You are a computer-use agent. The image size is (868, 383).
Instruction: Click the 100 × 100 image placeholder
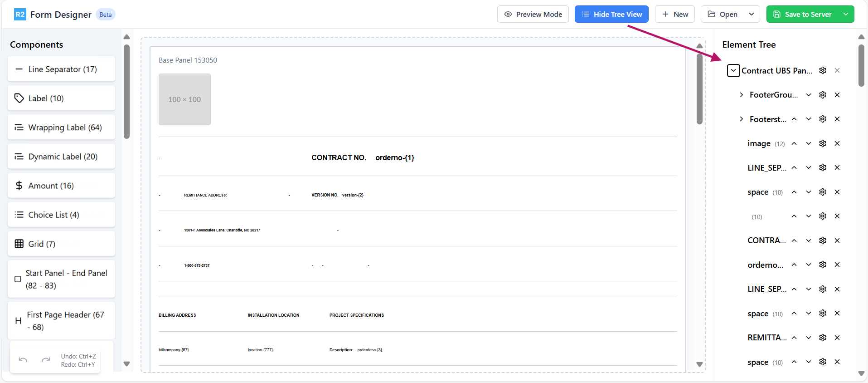tap(184, 99)
